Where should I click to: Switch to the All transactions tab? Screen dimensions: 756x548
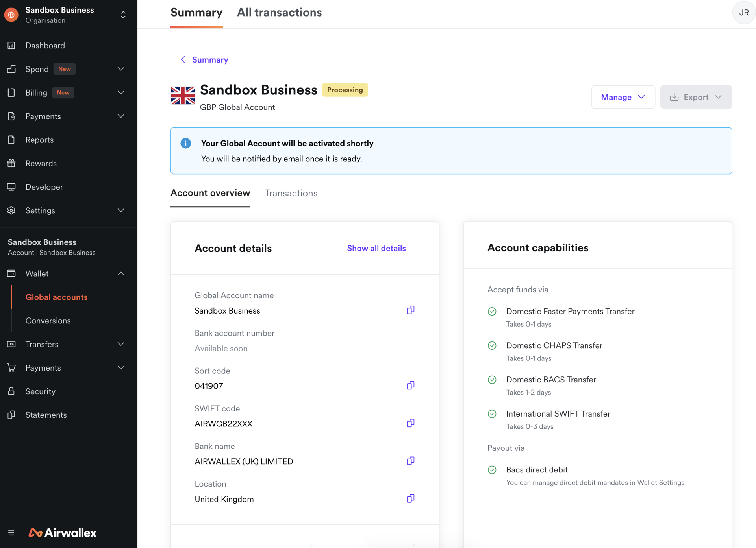point(279,13)
